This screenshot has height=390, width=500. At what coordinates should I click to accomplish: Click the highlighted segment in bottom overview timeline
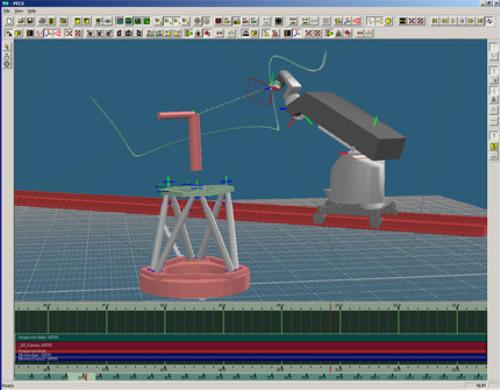click(x=82, y=377)
